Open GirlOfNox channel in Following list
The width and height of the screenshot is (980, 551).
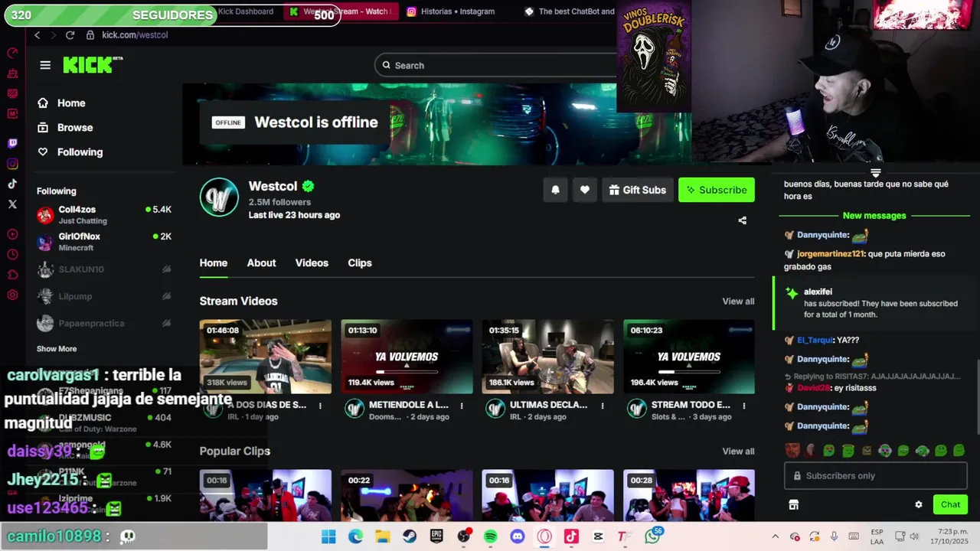click(104, 242)
